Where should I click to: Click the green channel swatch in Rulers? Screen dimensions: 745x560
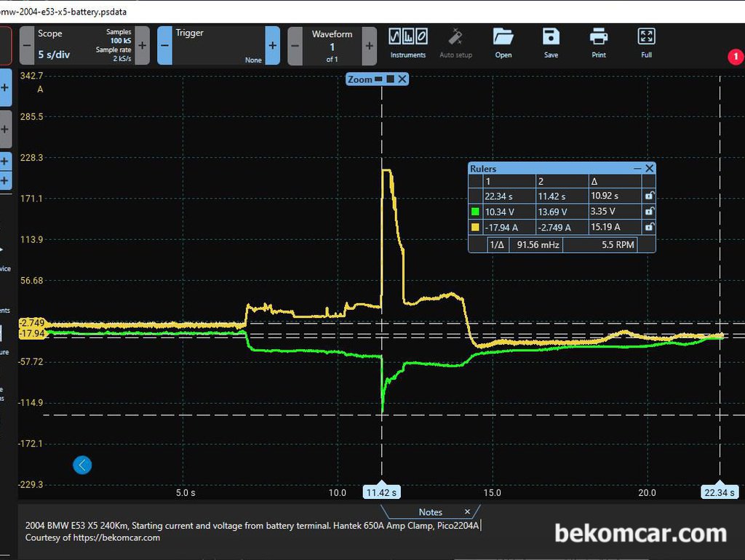[475, 212]
